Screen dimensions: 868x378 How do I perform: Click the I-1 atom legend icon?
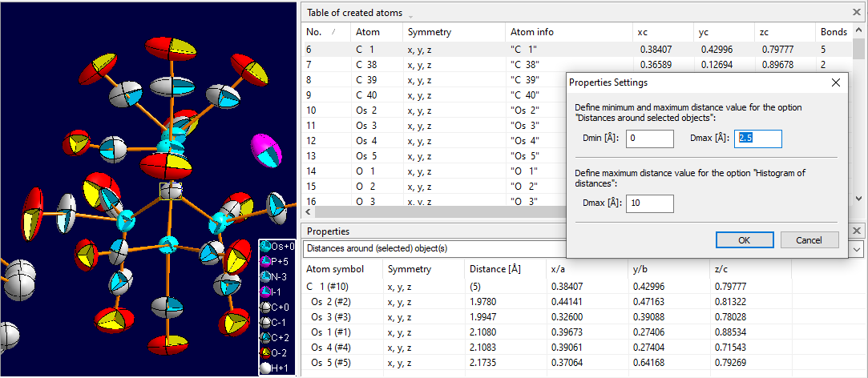(x=265, y=292)
